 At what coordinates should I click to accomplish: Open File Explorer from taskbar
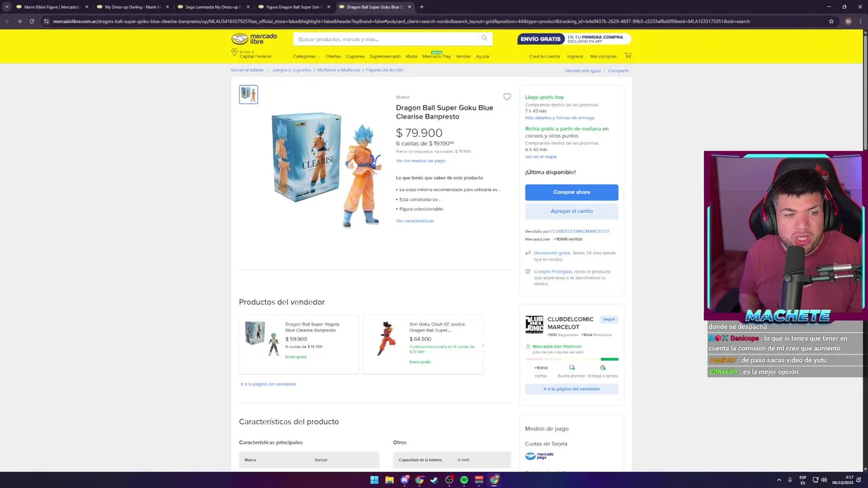389,480
